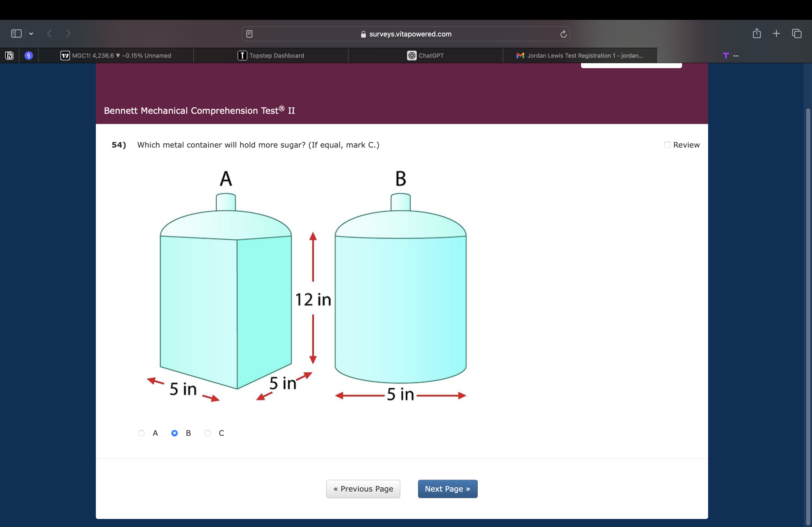Open the Reader view icon
The width and height of the screenshot is (812, 527).
(x=249, y=34)
